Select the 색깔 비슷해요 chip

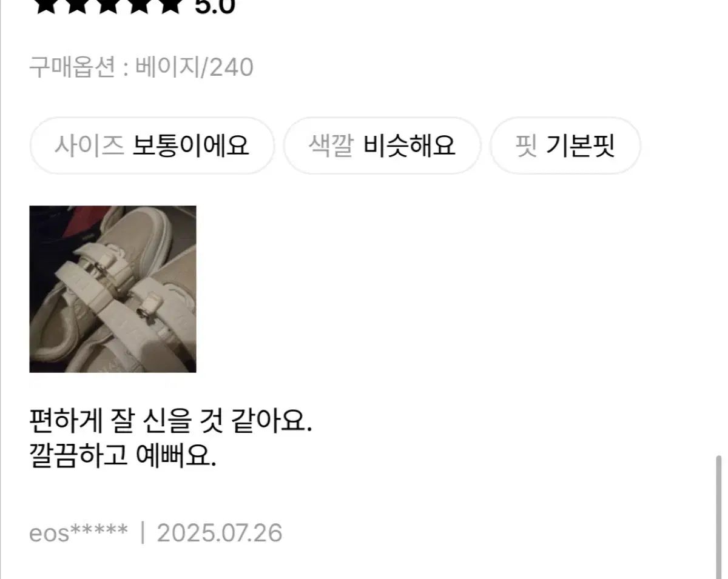382,146
